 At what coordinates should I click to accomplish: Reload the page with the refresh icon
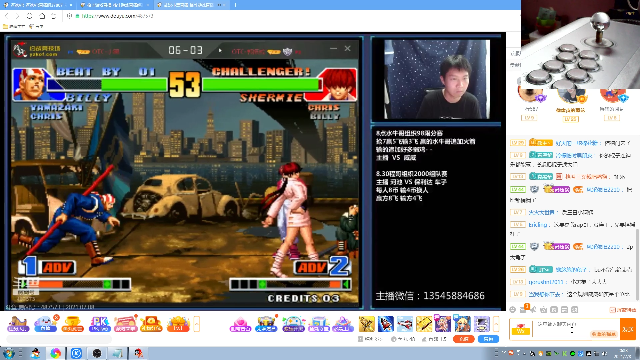29,16
